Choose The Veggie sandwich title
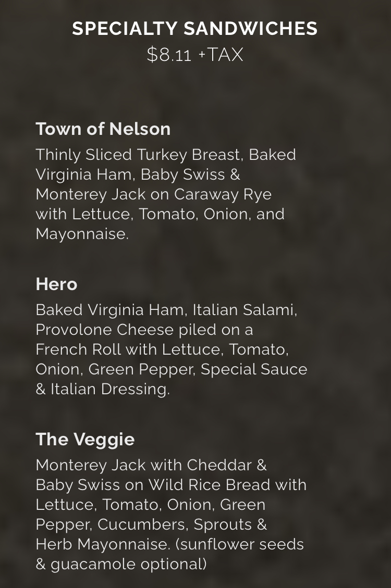 pos(85,439)
